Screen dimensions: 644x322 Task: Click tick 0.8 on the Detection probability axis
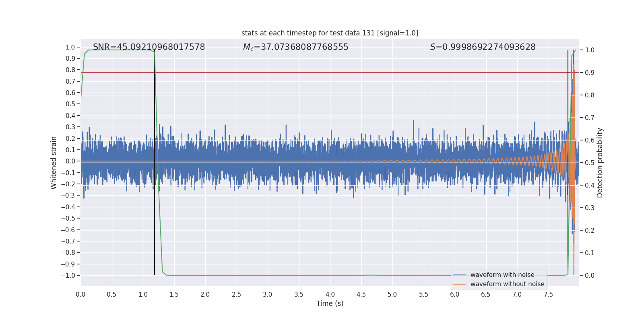pyautogui.click(x=590, y=95)
